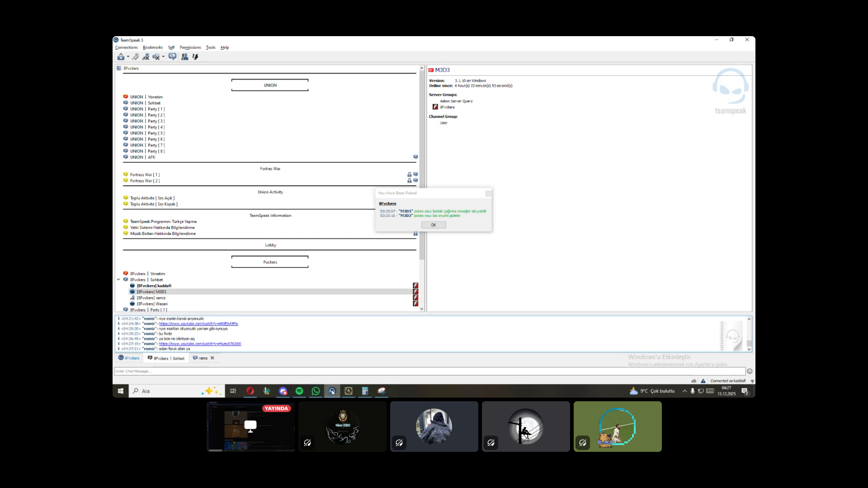Screen dimensions: 868x488
Task: Open the Permissions menu
Action: pos(190,47)
